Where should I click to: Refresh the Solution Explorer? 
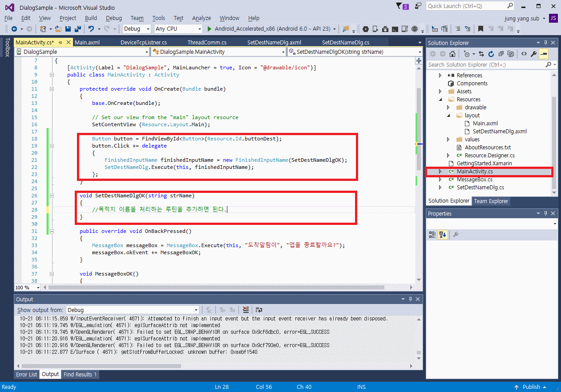click(x=491, y=54)
